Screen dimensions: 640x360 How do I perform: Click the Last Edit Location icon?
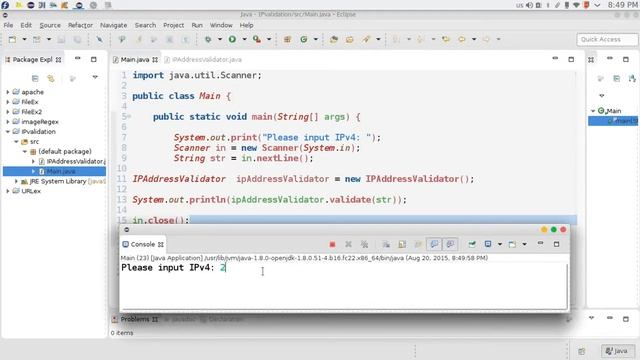446,39
